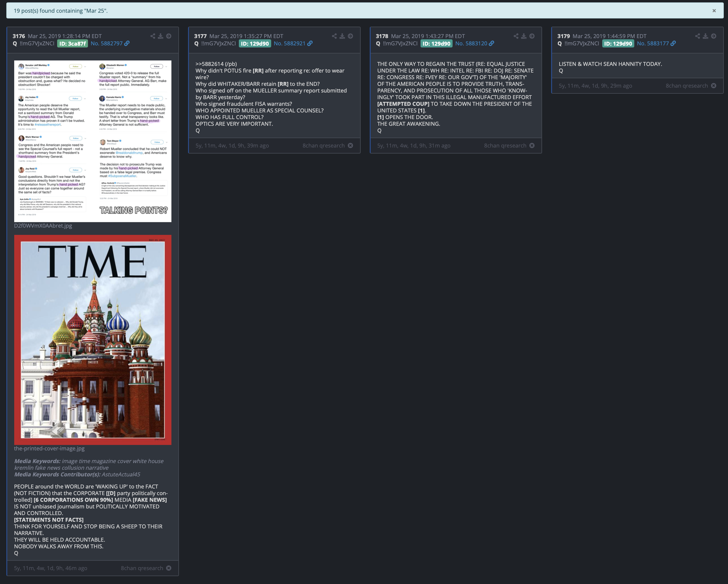Click '5y, 11m, 4w, 1d, 9h, 31m ago'
Image resolution: width=728 pixels, height=584 pixels.
click(x=414, y=145)
